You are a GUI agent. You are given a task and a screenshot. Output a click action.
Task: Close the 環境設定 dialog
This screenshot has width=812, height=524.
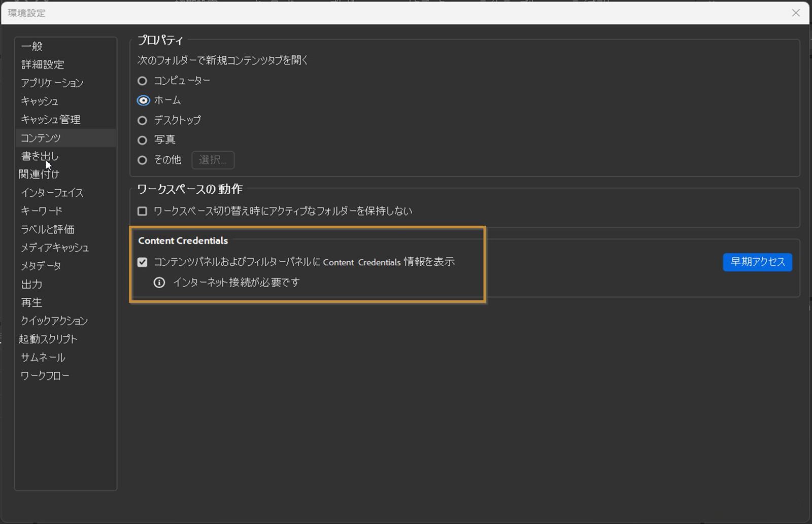(x=796, y=13)
